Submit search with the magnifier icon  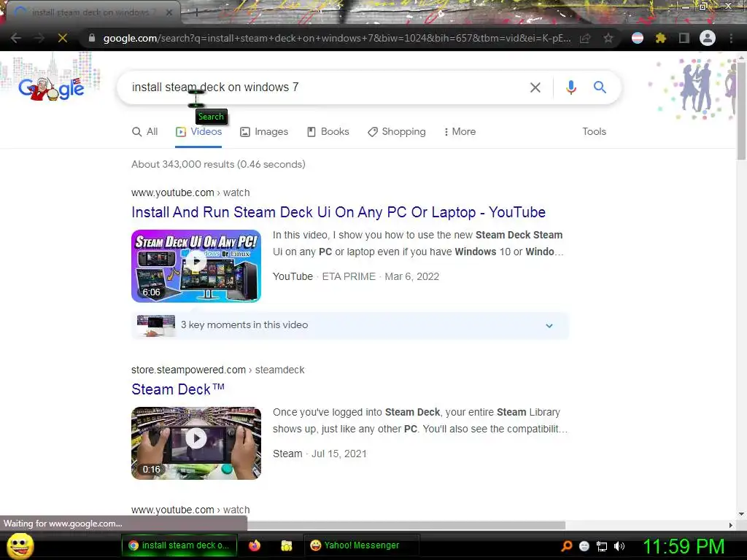[600, 87]
